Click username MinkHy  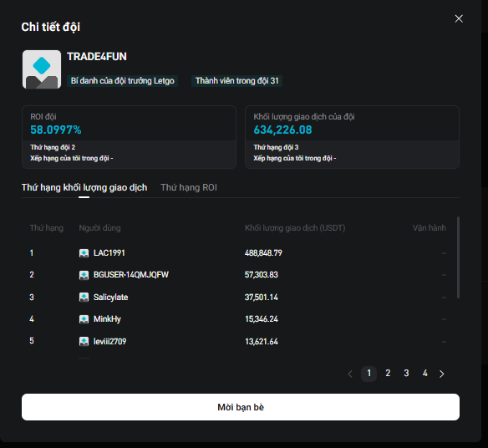[x=107, y=319]
